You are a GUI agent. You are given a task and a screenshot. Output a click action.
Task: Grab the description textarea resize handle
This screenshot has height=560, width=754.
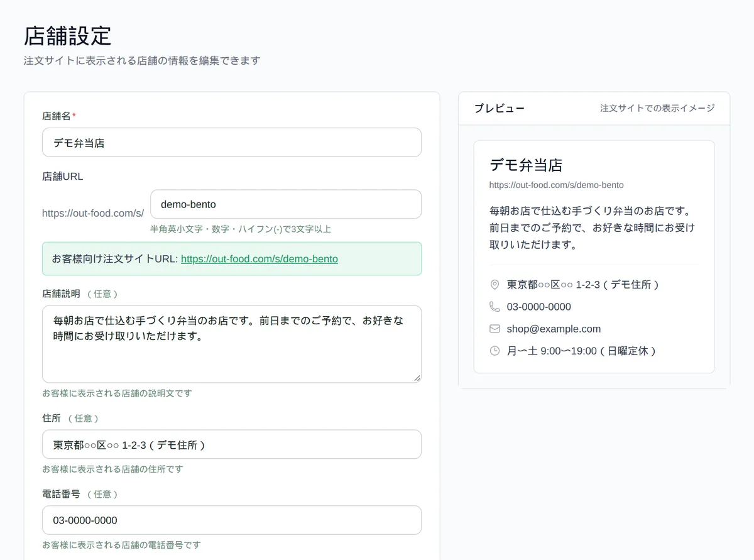click(417, 378)
